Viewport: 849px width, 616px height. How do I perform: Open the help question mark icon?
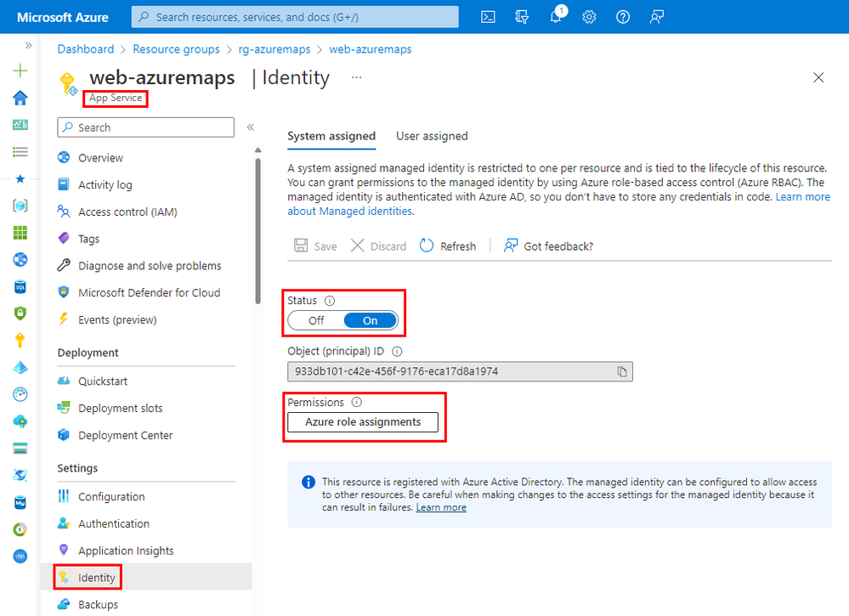pos(623,17)
